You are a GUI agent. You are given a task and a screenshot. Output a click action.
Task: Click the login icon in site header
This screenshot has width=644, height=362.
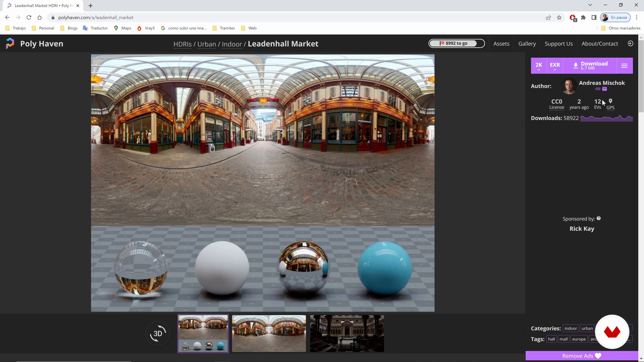click(631, 43)
